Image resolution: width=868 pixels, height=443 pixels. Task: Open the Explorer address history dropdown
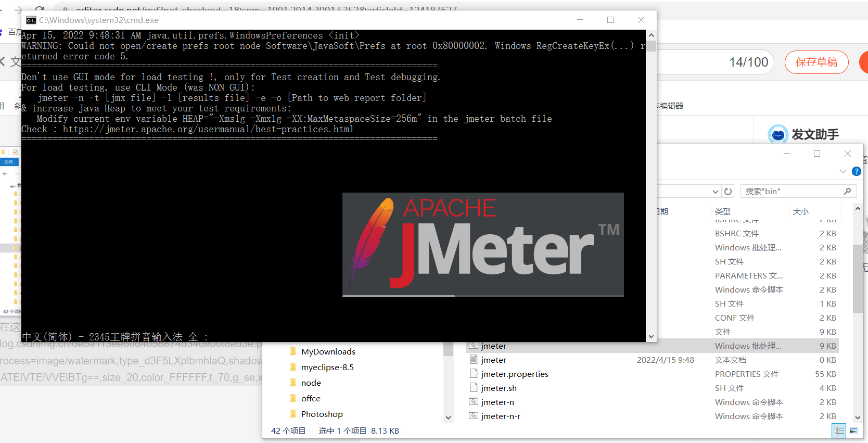tap(716, 192)
